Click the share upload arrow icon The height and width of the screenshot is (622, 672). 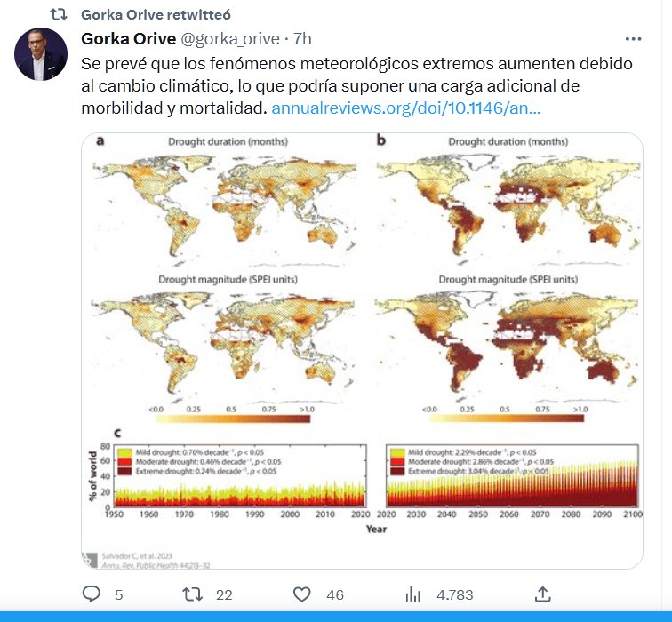(543, 594)
